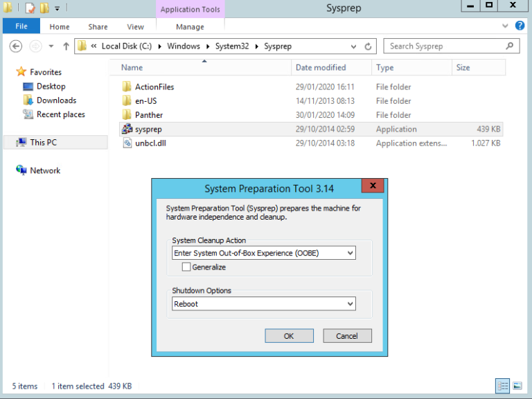Open the System Cleanup Action dropdown
Viewport: 532px width, 399px height.
pos(350,253)
